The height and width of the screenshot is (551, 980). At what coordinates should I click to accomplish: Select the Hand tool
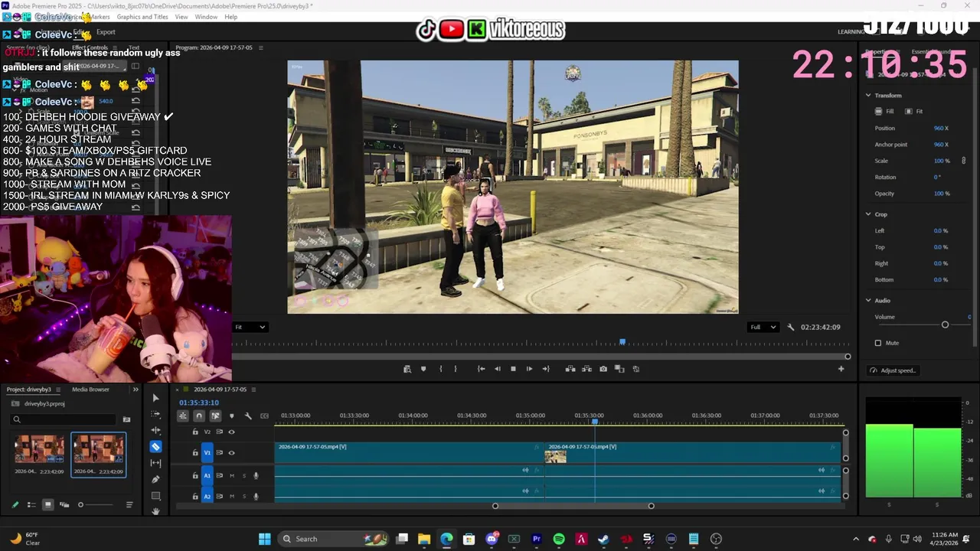pyautogui.click(x=155, y=511)
